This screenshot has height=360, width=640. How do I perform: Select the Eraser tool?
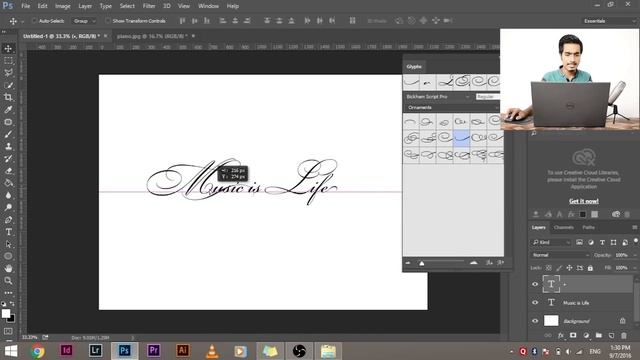click(x=8, y=171)
